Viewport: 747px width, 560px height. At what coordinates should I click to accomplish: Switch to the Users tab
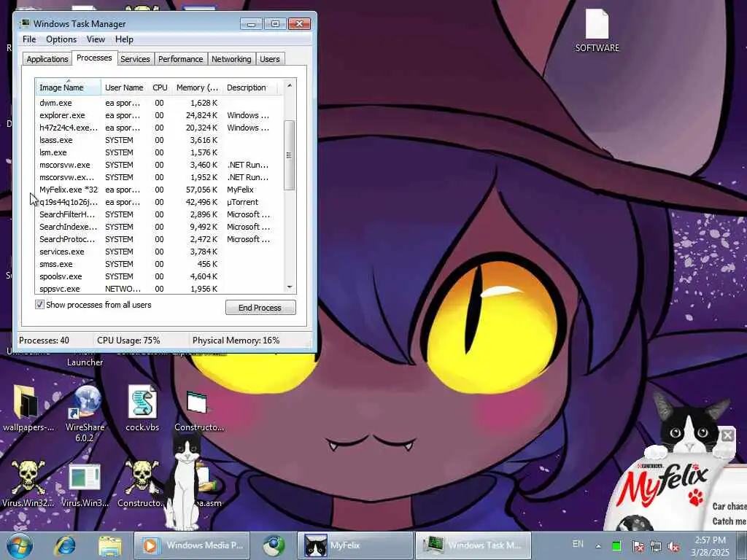pos(270,59)
